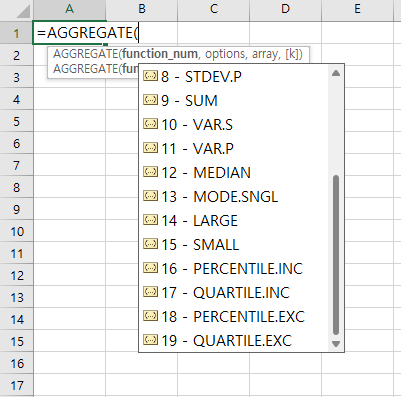This screenshot has height=397, width=401.
Task: Click the Select All corner triangle
Action: pyautogui.click(x=23, y=12)
